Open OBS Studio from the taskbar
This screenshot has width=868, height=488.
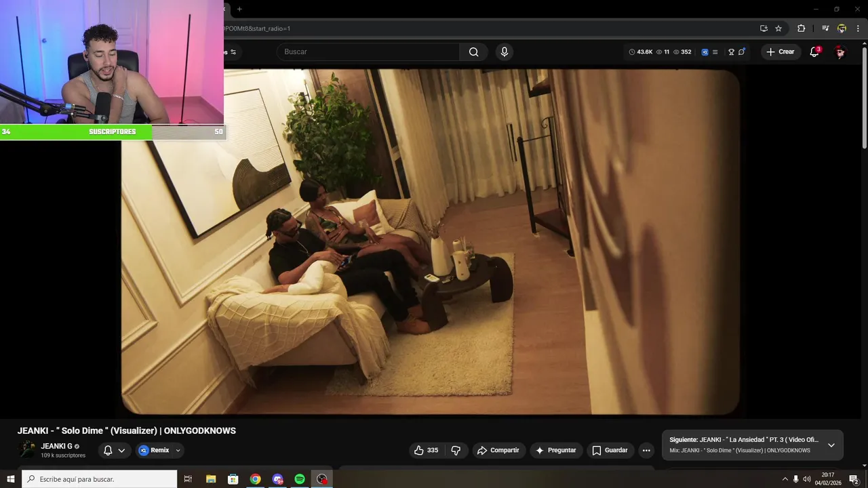tap(322, 479)
